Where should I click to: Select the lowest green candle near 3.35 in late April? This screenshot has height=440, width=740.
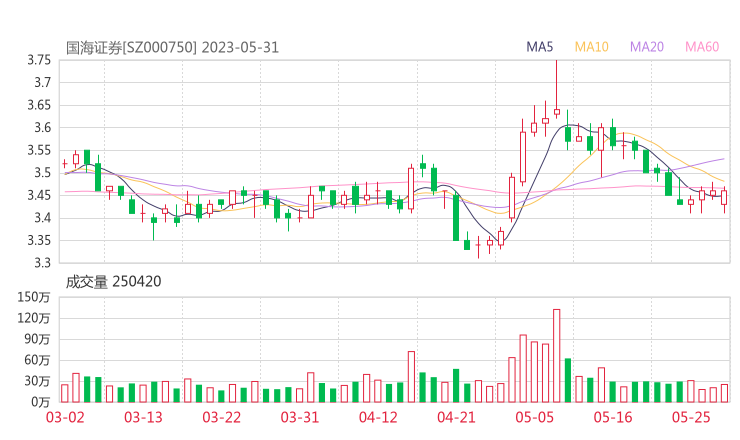pos(467,243)
